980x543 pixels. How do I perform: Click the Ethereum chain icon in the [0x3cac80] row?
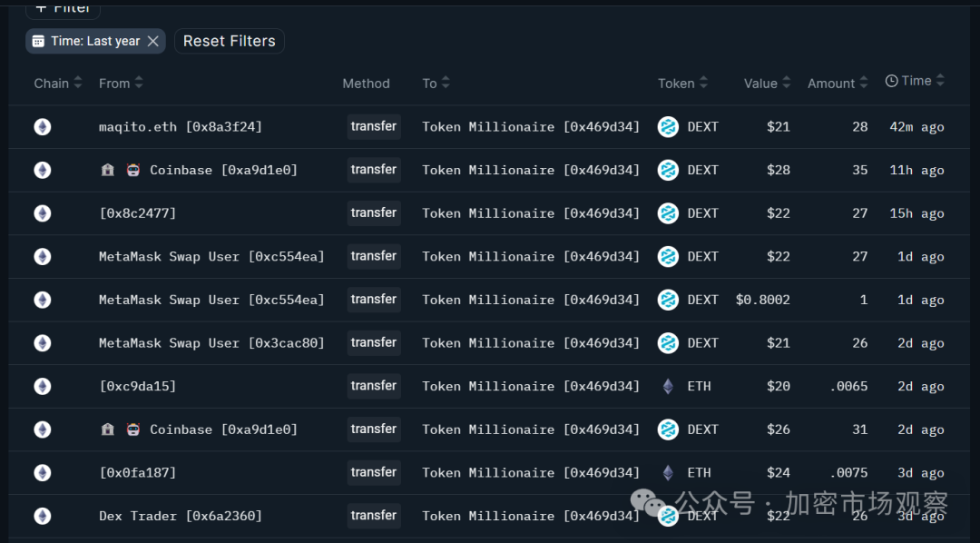(x=43, y=343)
